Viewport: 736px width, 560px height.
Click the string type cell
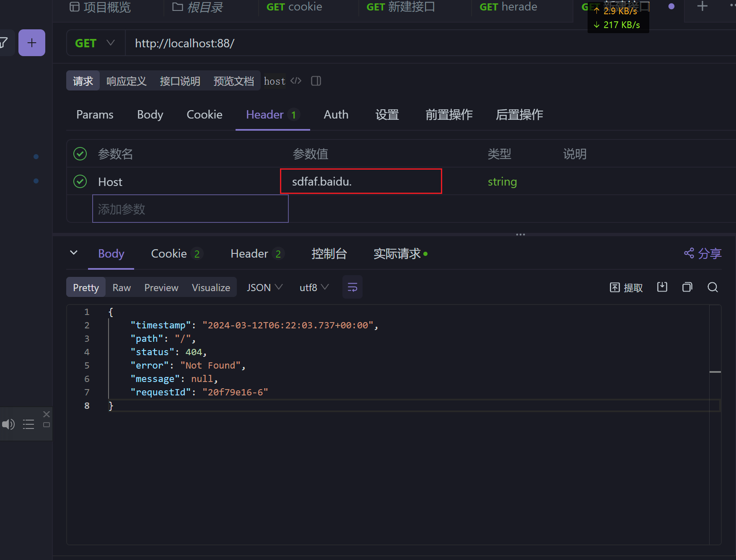(x=502, y=181)
